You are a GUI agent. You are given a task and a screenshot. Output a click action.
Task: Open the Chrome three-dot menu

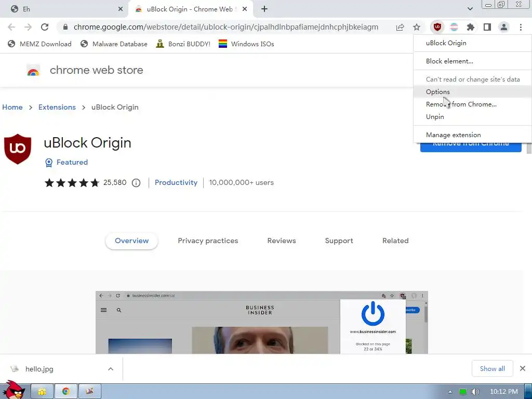[521, 27]
